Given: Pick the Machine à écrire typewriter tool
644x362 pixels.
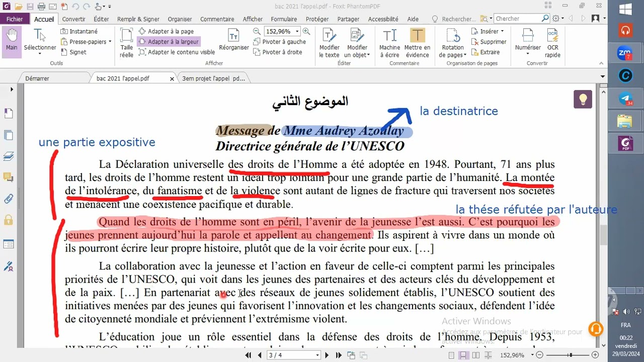Looking at the screenshot, I should 389,43.
